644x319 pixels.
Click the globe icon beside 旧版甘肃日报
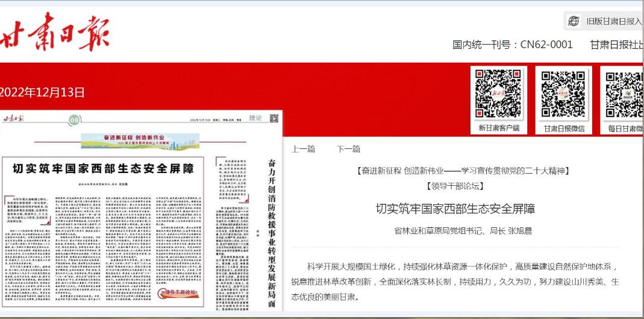574,21
